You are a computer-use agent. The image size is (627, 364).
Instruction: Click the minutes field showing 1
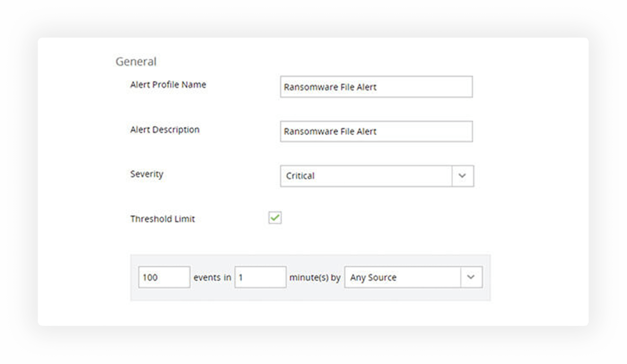260,277
